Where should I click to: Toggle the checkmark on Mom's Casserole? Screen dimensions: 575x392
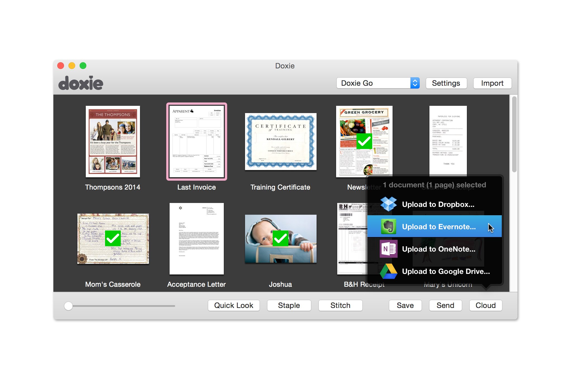coord(113,238)
